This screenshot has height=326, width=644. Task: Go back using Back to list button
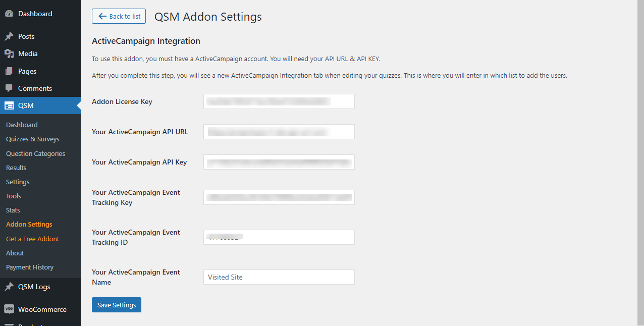coord(119,16)
